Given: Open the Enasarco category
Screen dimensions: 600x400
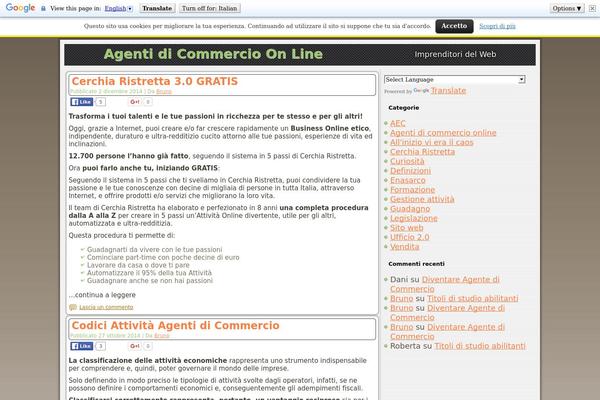Looking at the screenshot, I should tap(408, 180).
